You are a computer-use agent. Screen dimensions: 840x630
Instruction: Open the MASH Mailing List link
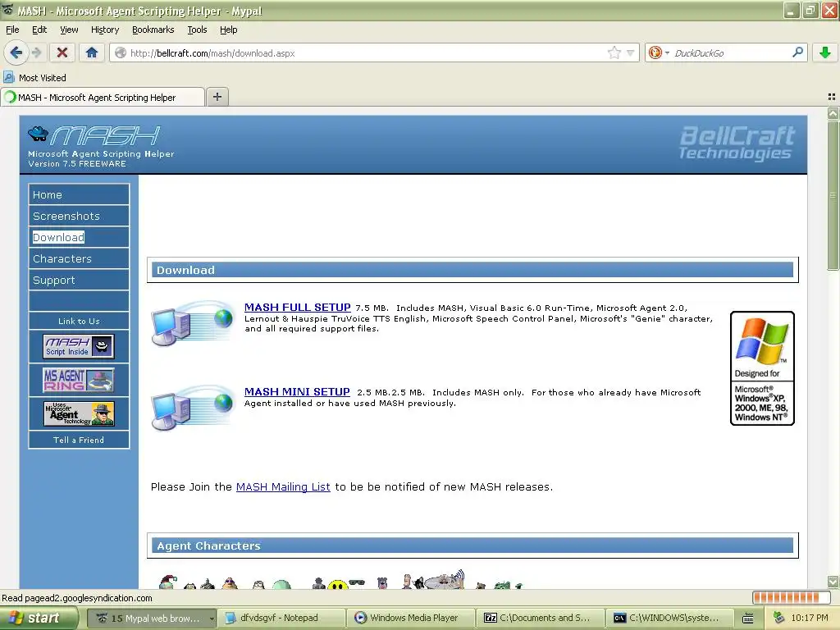click(x=283, y=487)
